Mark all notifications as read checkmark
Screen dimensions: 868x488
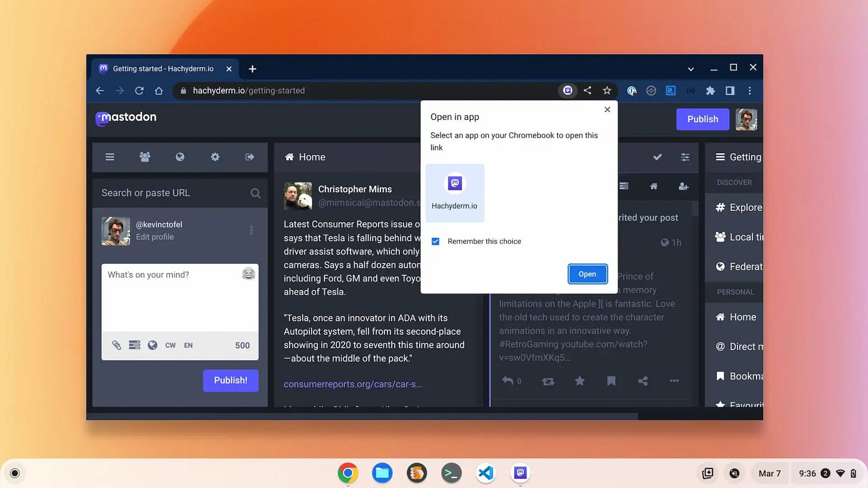coord(658,157)
